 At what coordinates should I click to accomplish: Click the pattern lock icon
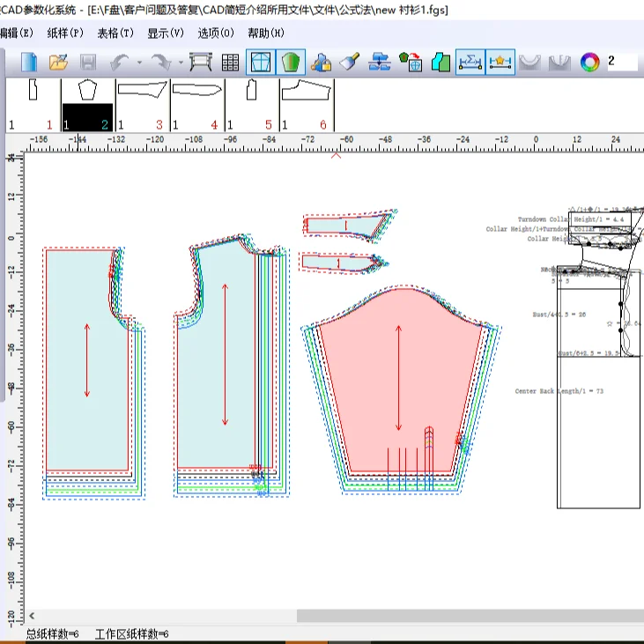pos(322,63)
